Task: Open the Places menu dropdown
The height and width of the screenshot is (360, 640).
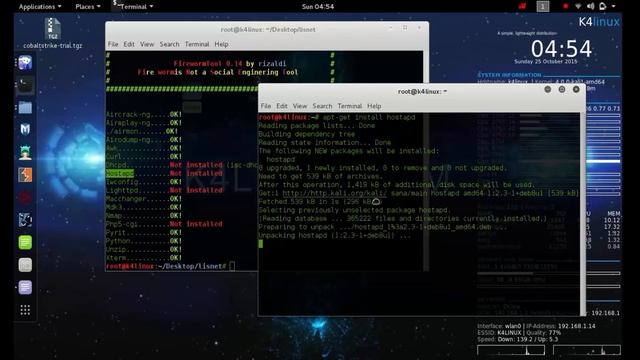Action: (88, 7)
